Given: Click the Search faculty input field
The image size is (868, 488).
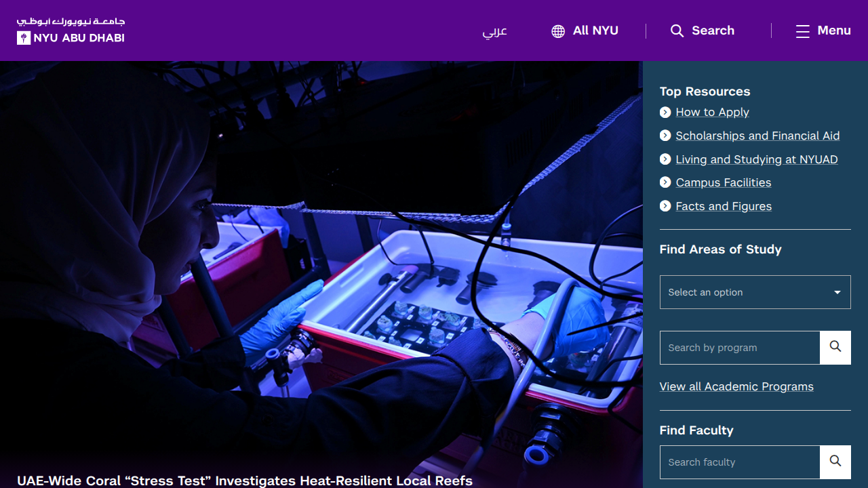Looking at the screenshot, I should click(x=740, y=462).
